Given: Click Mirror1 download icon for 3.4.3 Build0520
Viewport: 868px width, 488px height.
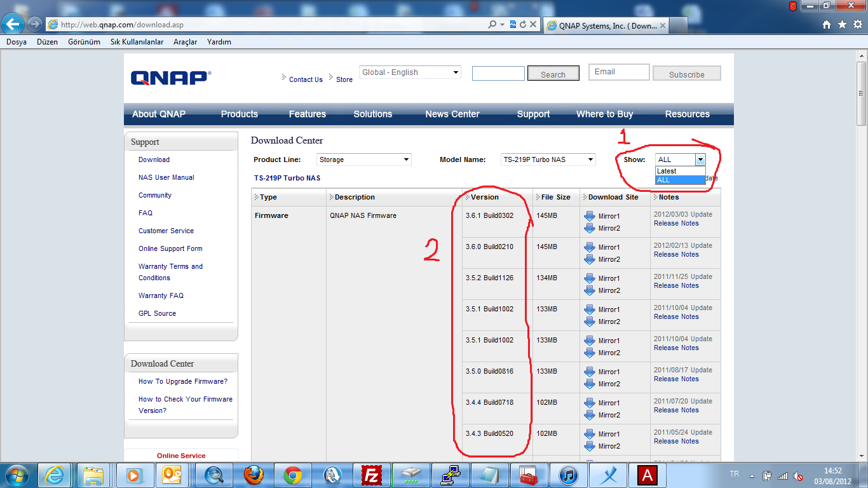Looking at the screenshot, I should coord(590,434).
